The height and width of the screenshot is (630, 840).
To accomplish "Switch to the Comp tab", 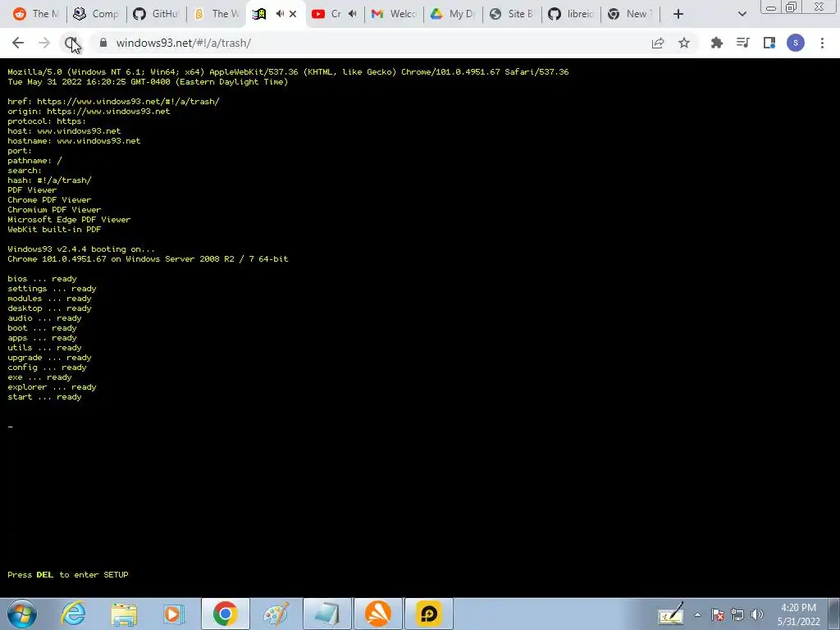I will pos(97,14).
